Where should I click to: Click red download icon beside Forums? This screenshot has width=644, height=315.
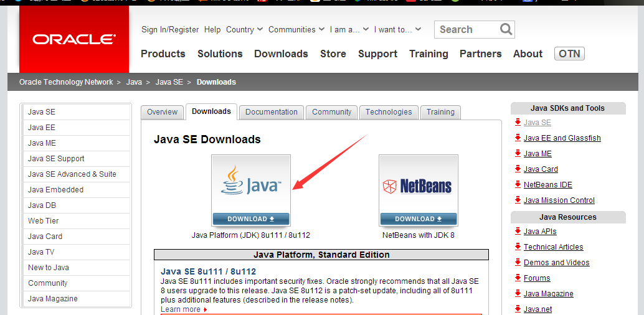tap(518, 278)
